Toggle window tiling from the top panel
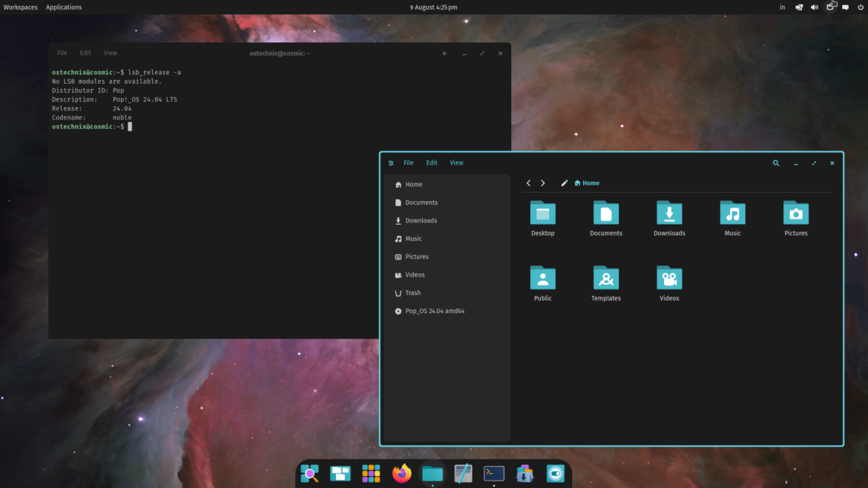868x488 pixels. pyautogui.click(x=798, y=7)
